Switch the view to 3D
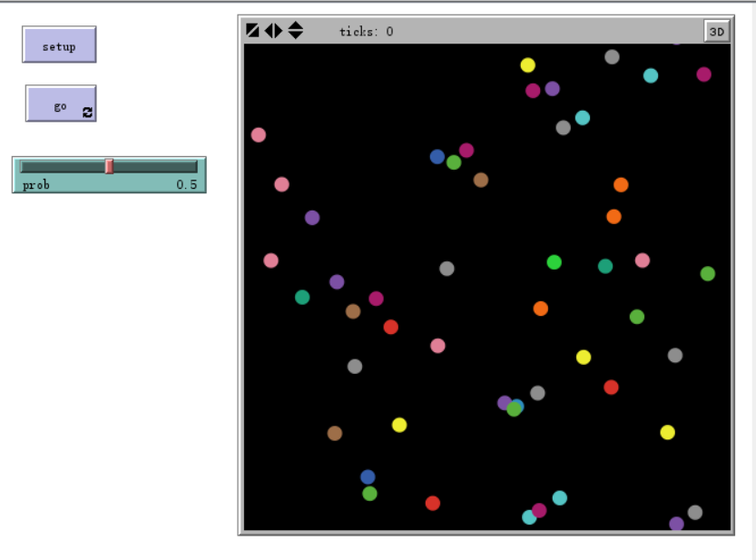The width and height of the screenshot is (756, 560). click(x=716, y=32)
